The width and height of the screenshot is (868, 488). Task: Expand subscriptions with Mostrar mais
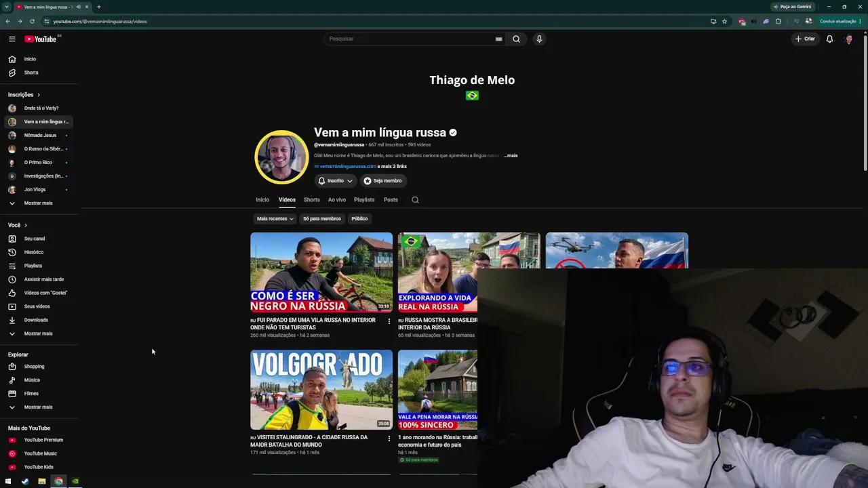tap(39, 203)
